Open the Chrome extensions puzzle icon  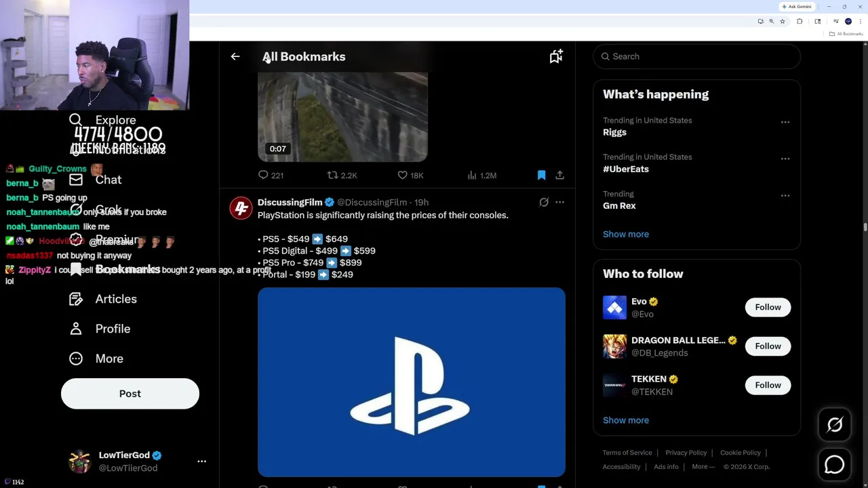[800, 21]
